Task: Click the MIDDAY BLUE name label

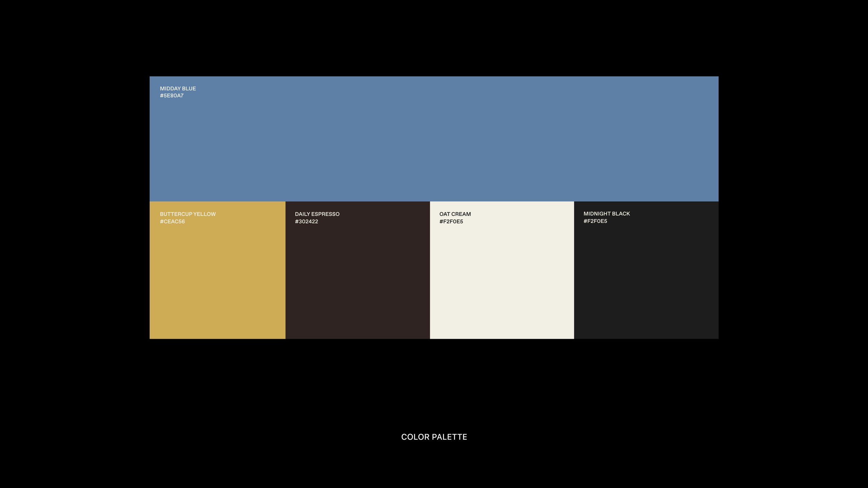Action: tap(178, 89)
